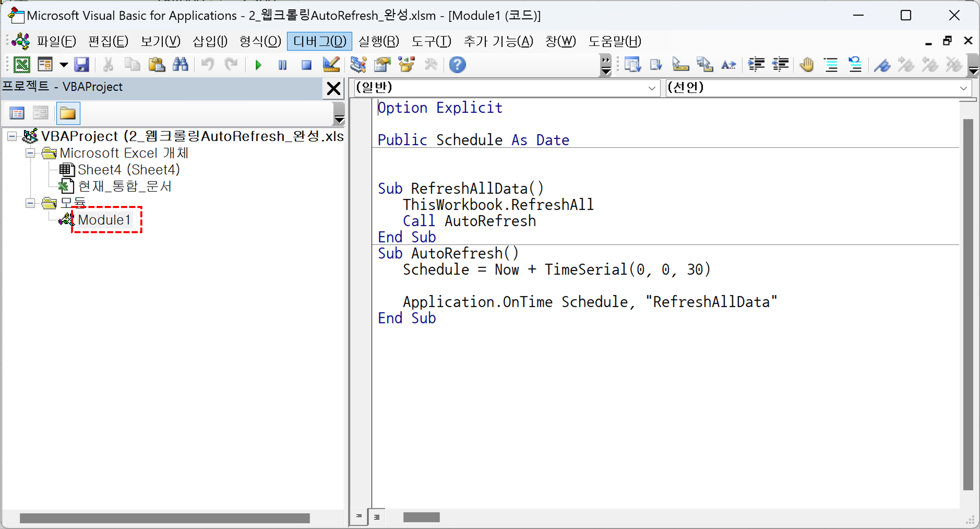Click the View Object icon in project panel
Image resolution: width=980 pixels, height=529 pixels.
40,113
